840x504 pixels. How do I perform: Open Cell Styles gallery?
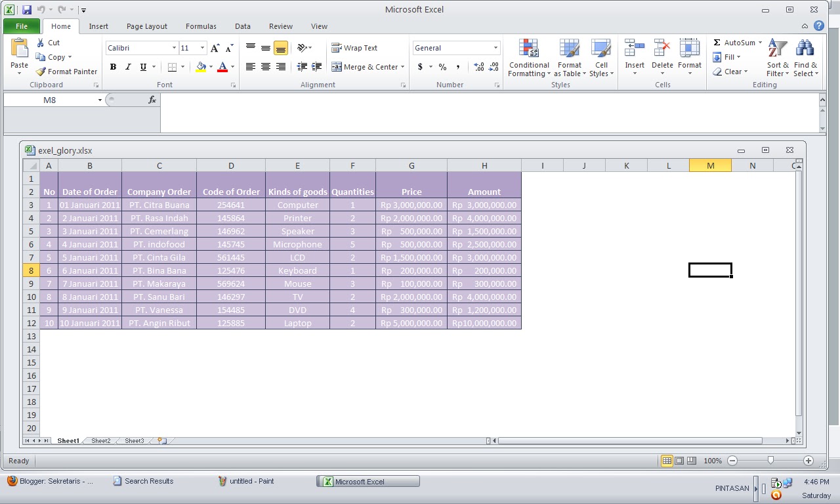tap(601, 58)
